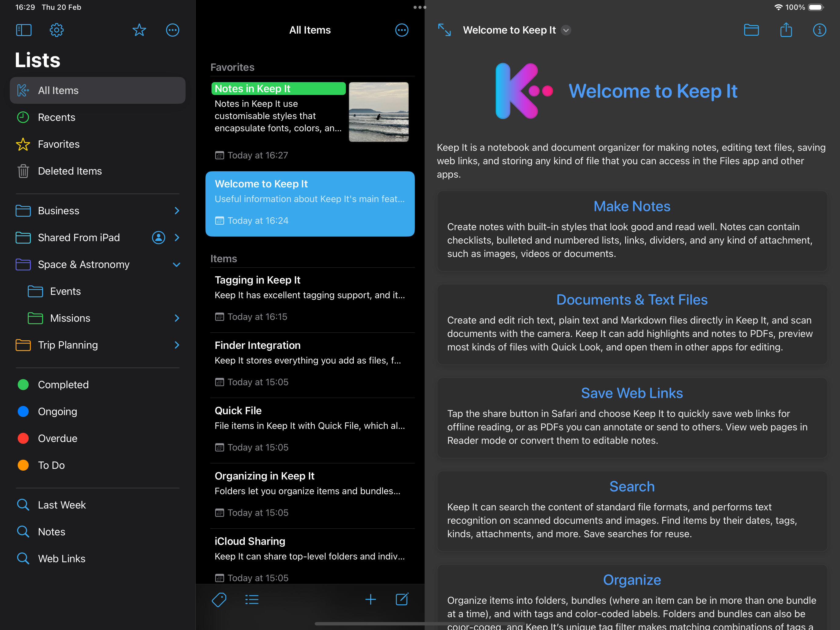This screenshot has width=840, height=630.
Task: Expand the Business folder chevron
Action: click(x=177, y=211)
